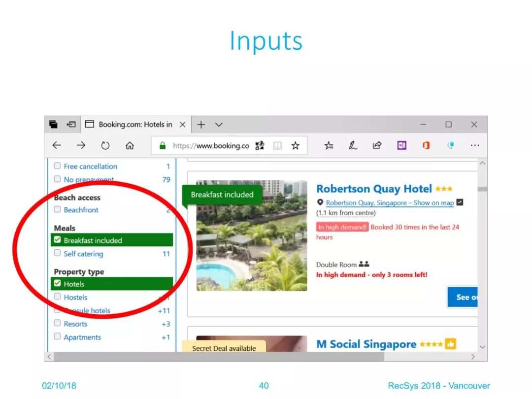Image resolution: width=532 pixels, height=399 pixels.
Task: Click the vertical scrollbar up arrow
Action: [x=482, y=163]
